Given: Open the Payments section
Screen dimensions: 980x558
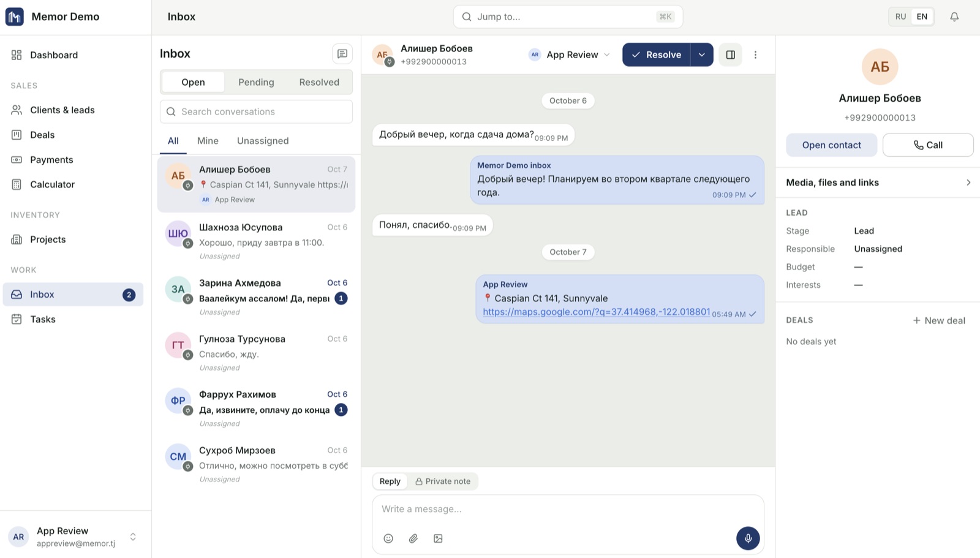Looking at the screenshot, I should pos(73,160).
